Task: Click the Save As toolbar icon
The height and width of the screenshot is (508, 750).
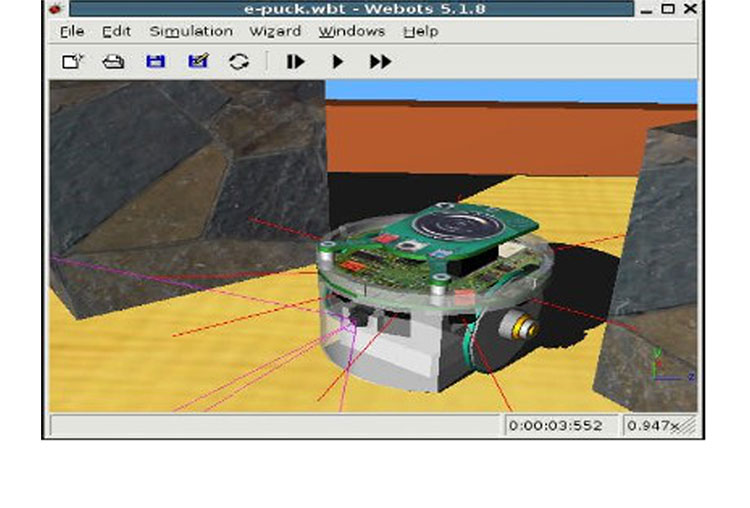Action: click(x=197, y=62)
